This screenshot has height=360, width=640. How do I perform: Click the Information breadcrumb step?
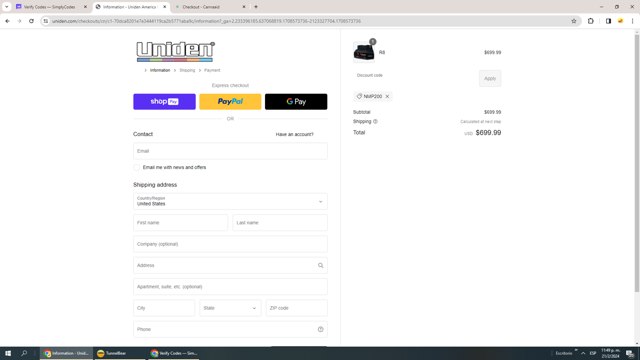click(160, 70)
